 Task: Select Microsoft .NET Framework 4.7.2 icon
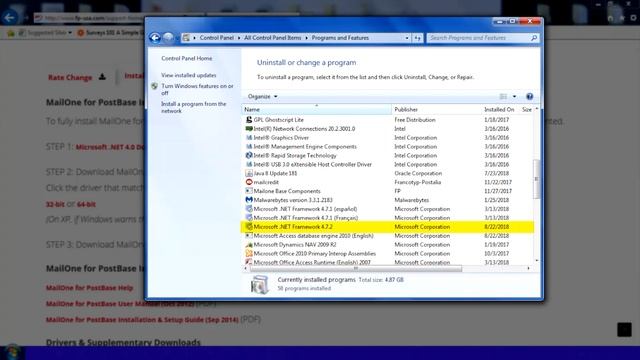(x=249, y=227)
